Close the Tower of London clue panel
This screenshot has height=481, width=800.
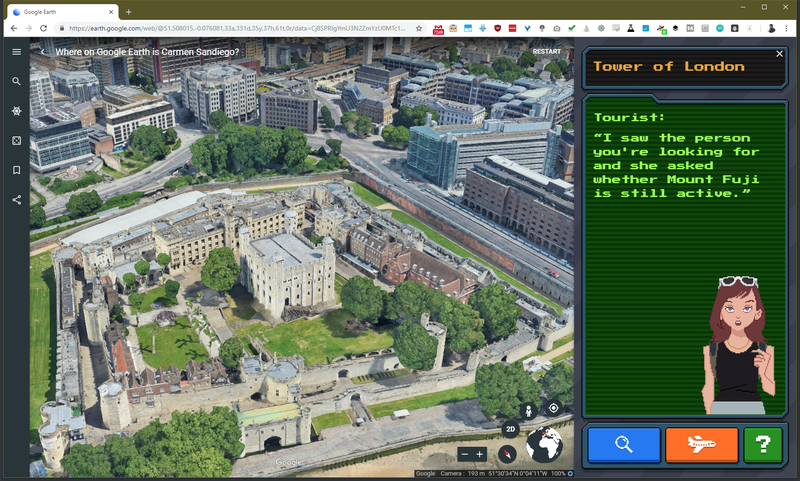tap(779, 54)
